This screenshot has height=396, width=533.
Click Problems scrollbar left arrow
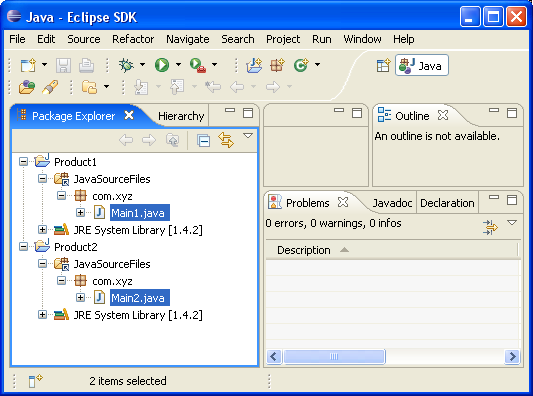point(274,357)
